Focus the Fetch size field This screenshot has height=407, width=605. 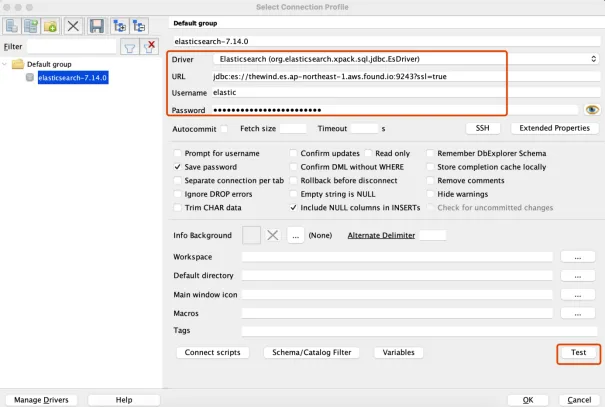[293, 128]
